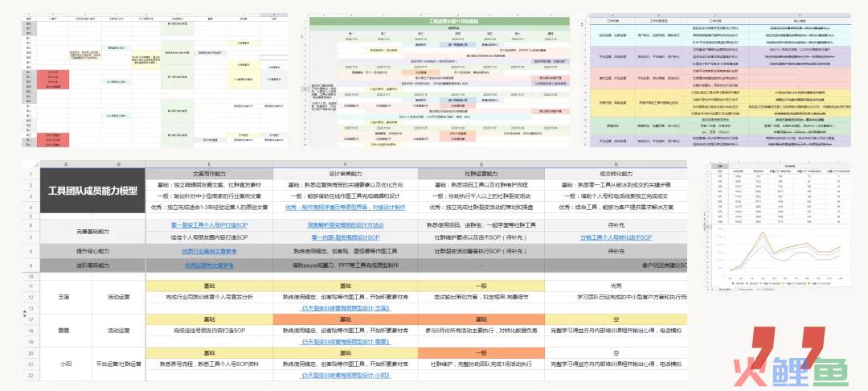Select column header F in the ability model sheet
Screen dimensions: 868x391
click(345, 164)
